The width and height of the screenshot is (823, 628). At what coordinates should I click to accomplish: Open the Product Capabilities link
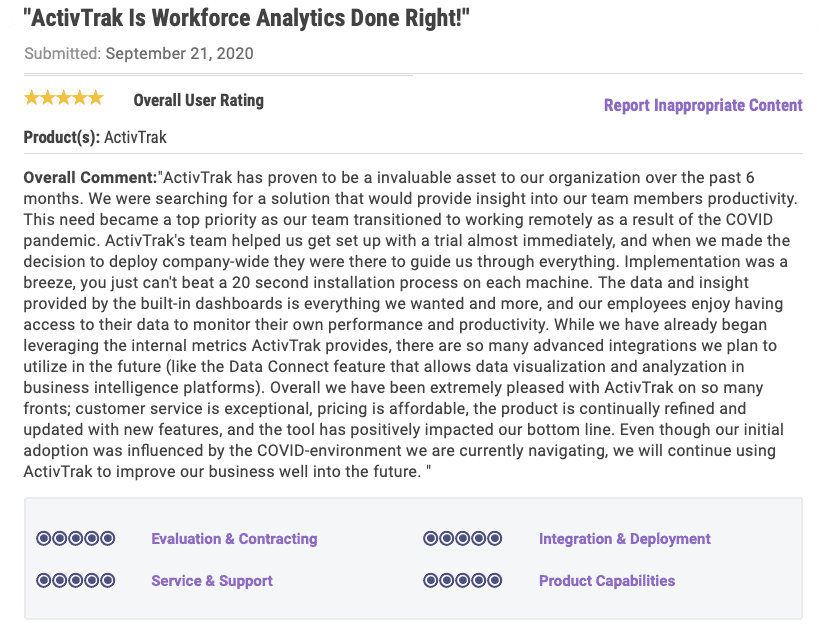[x=607, y=581]
